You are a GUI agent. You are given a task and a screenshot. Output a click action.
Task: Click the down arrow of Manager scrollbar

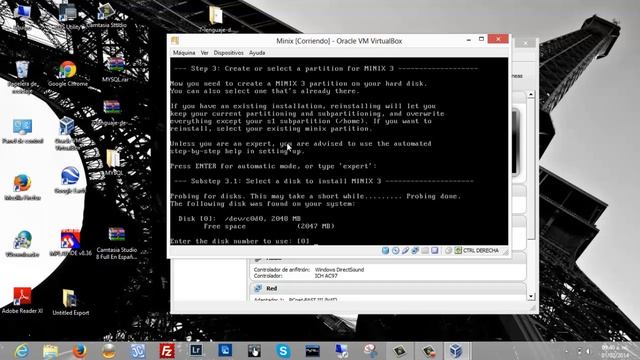click(531, 296)
